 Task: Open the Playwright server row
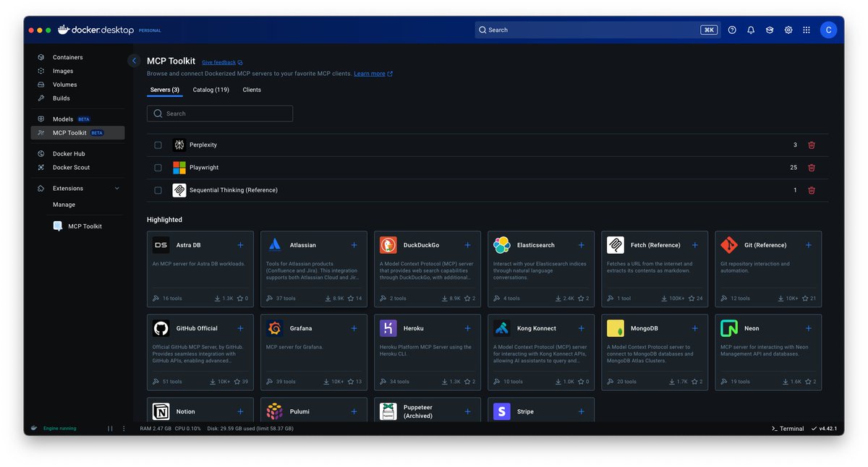pyautogui.click(x=488, y=168)
